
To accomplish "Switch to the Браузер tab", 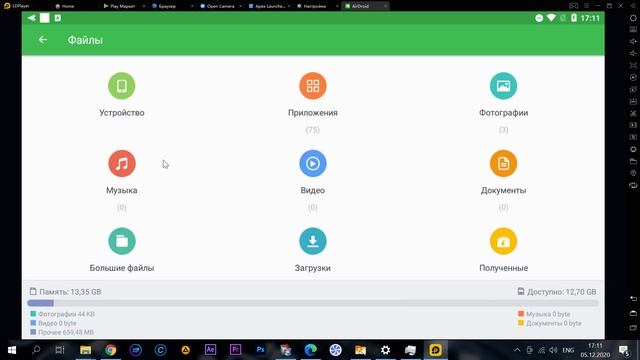I will click(x=167, y=6).
